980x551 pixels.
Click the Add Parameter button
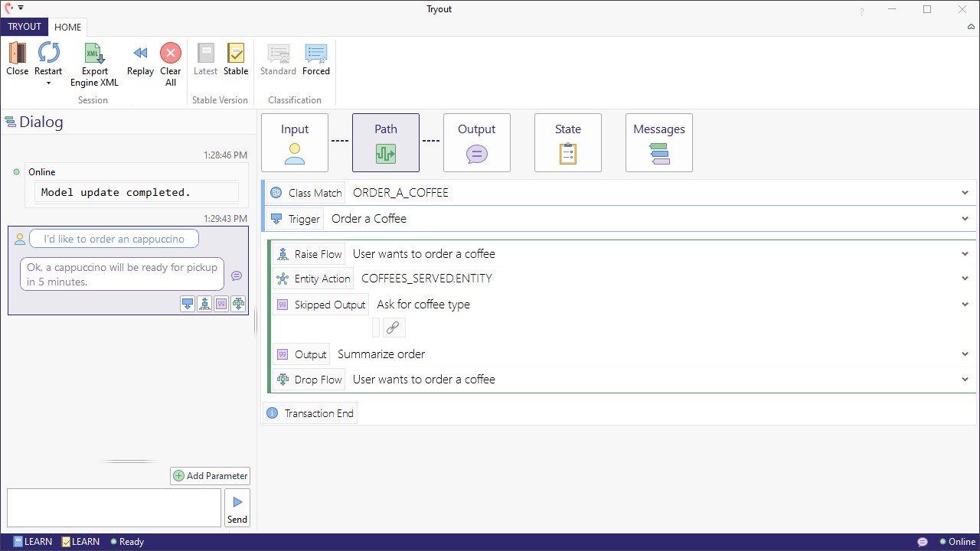click(x=210, y=476)
